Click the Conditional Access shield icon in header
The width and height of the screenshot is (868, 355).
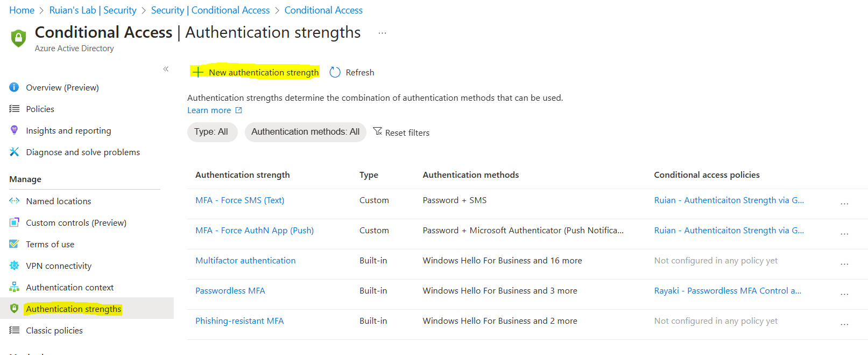point(18,38)
